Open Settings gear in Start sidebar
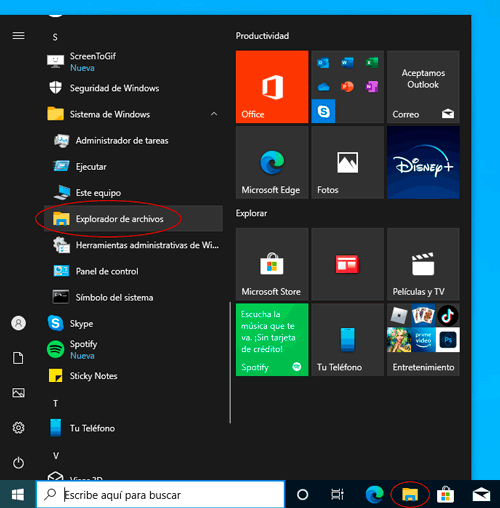This screenshot has width=500, height=508. [18, 428]
